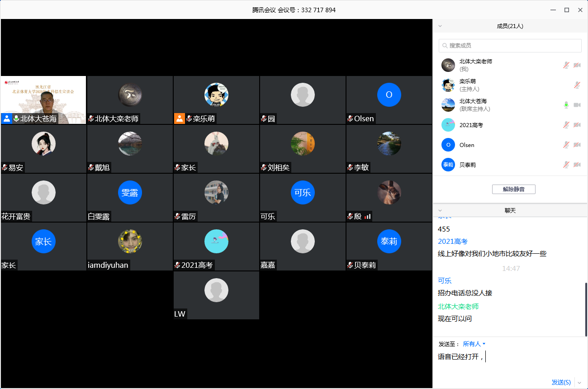Click the search magnifier icon in 搜索成员 box
This screenshot has height=389, width=588.
[445, 45]
